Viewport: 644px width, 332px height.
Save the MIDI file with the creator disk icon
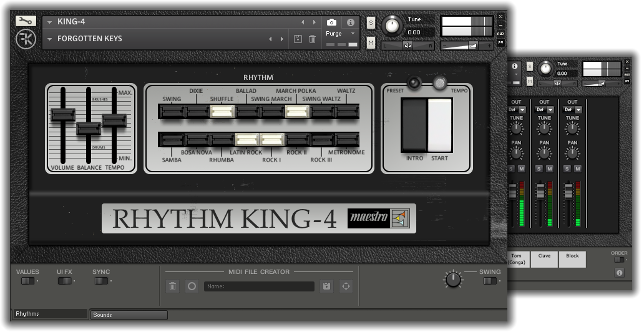pos(326,286)
